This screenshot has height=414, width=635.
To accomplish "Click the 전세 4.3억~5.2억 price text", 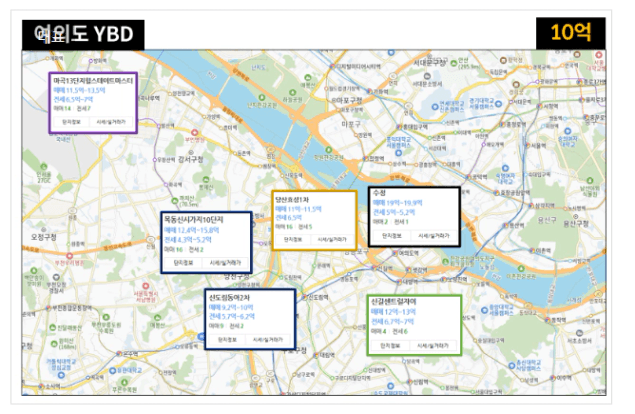I will point(188,240).
